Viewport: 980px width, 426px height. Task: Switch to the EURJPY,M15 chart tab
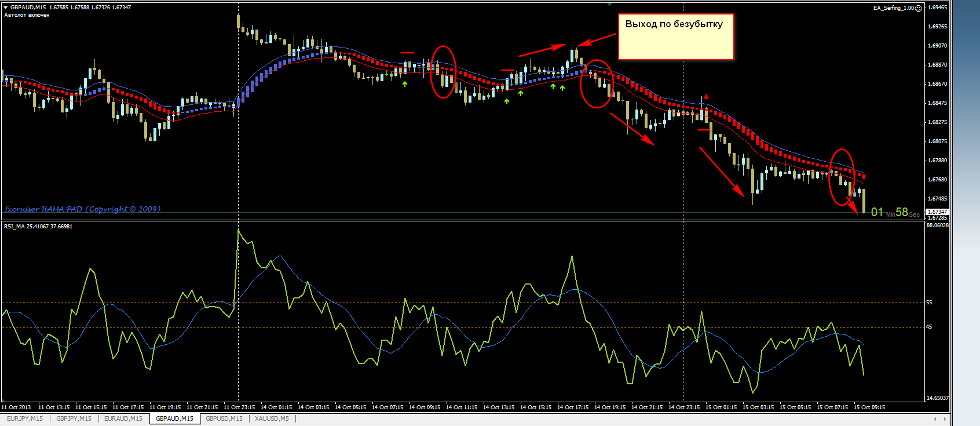click(x=25, y=418)
